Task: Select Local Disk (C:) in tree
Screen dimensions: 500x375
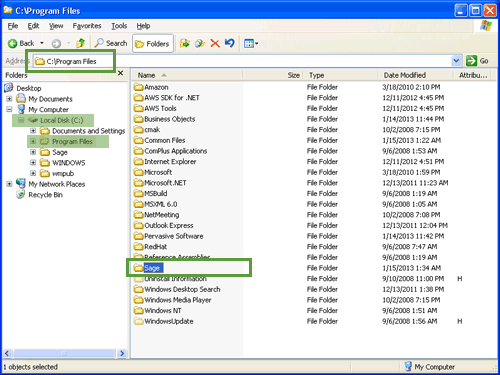Action: click(x=62, y=120)
